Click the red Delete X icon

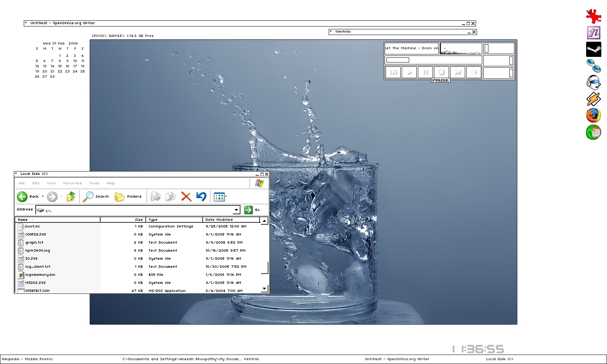click(x=186, y=197)
